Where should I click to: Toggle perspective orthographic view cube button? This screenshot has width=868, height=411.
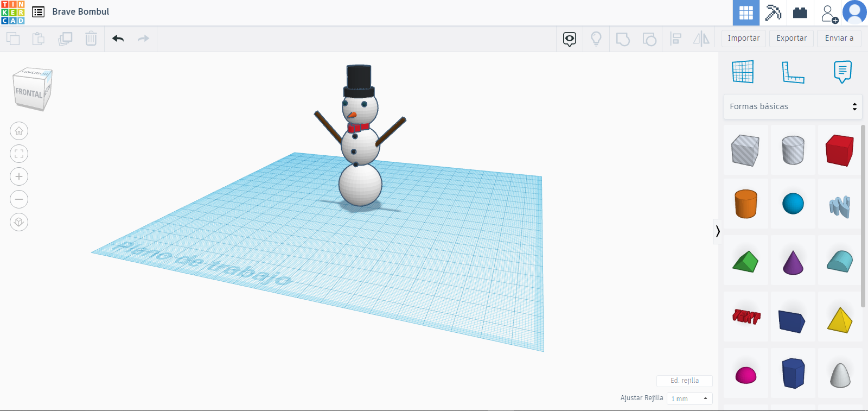point(19,222)
